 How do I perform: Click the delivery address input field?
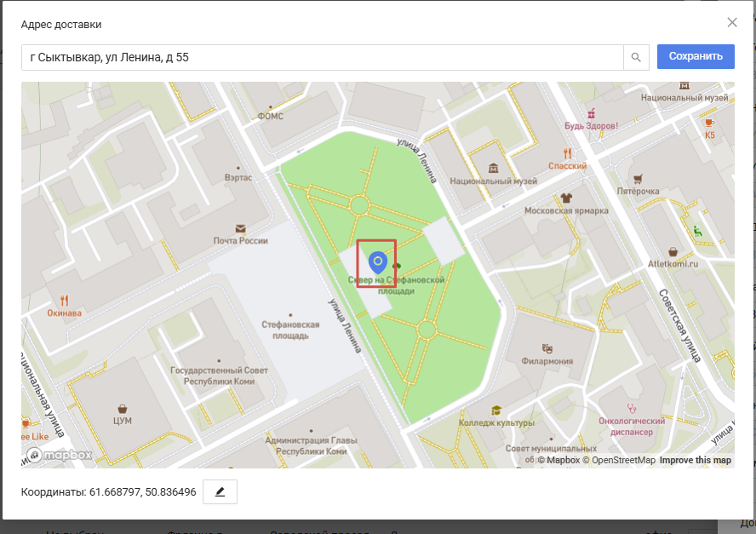tap(324, 57)
